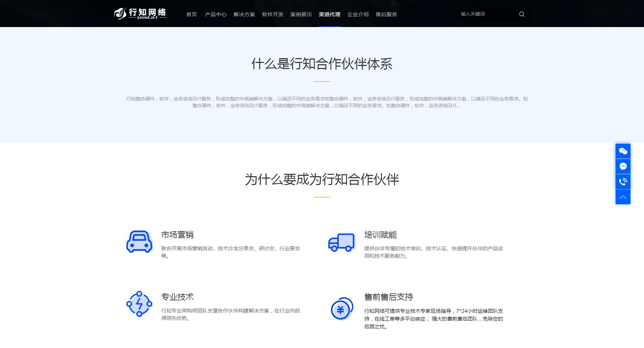The height and width of the screenshot is (348, 644).
Task: Select the phone contact icon
Action: click(x=623, y=182)
